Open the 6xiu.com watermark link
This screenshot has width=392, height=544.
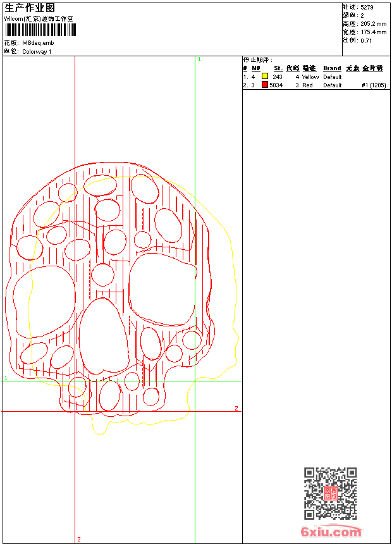pyautogui.click(x=331, y=532)
